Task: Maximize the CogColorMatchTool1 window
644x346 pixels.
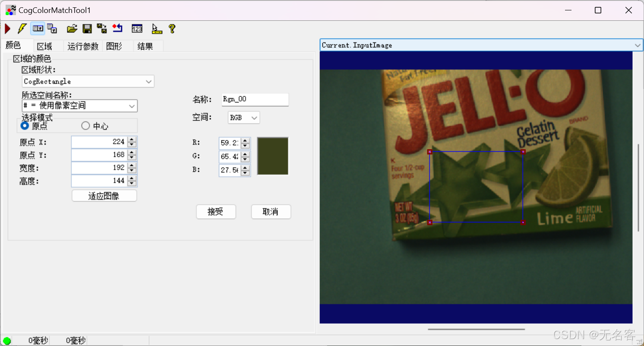Action: coord(598,10)
